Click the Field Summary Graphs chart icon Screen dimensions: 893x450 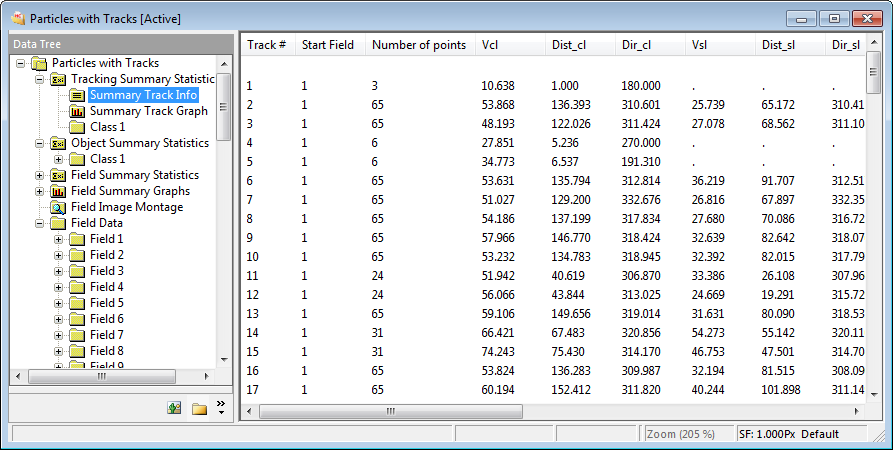point(58,191)
